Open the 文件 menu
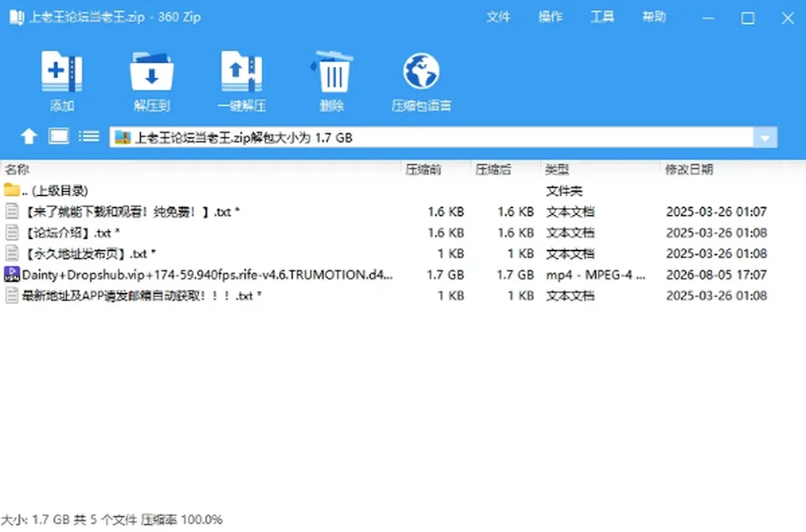806x532 pixels. (x=499, y=17)
